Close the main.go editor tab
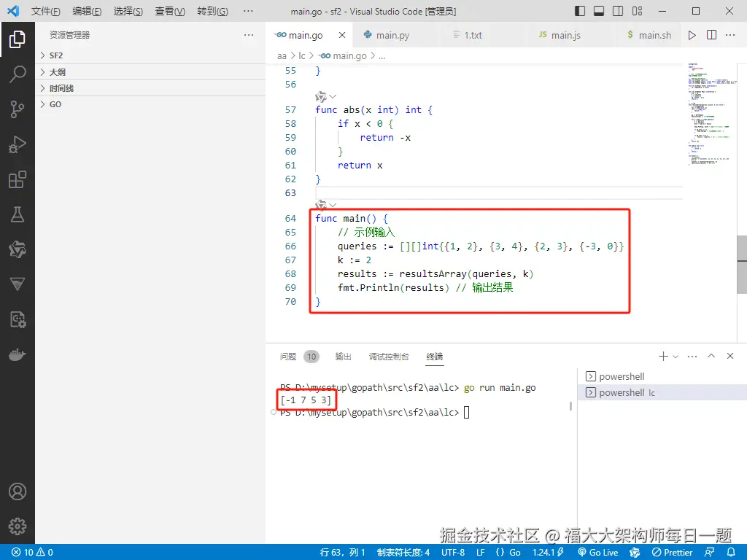The image size is (747, 560). pos(342,35)
